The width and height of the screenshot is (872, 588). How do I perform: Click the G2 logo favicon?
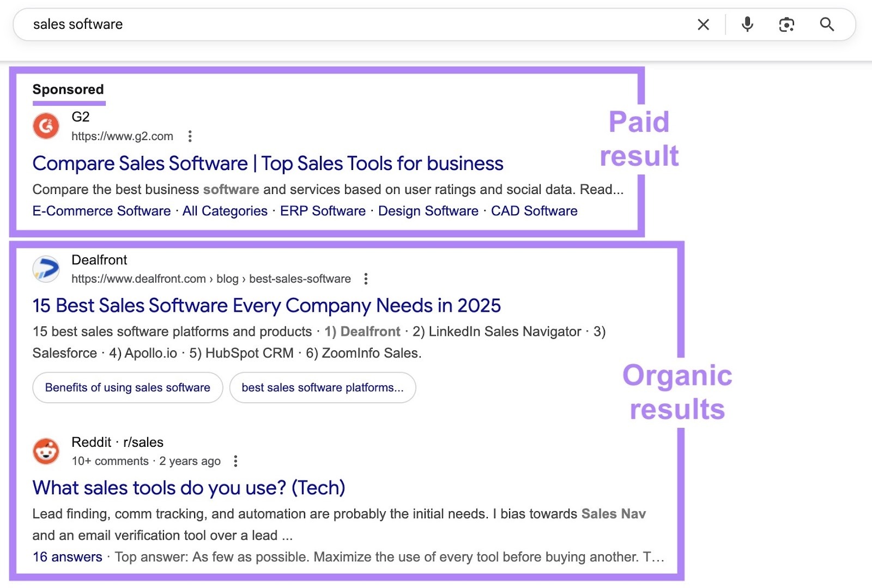[46, 126]
